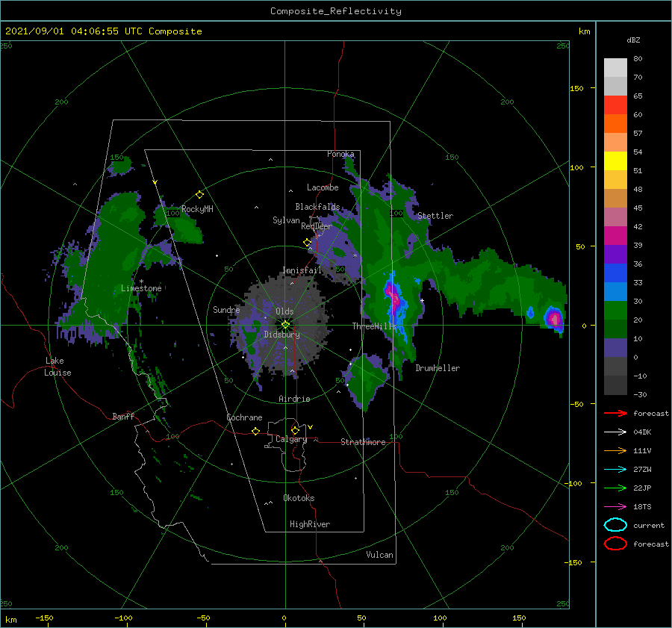The height and width of the screenshot is (628, 672).
Task: Select the cyan 27ZW arrow icon
Action: click(615, 470)
